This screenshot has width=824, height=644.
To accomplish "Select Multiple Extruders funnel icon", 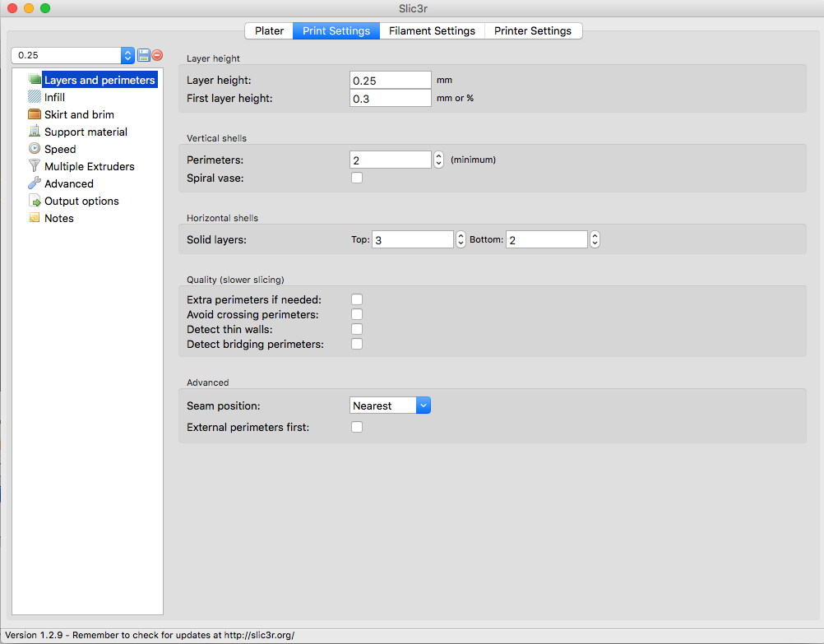I will click(x=35, y=166).
